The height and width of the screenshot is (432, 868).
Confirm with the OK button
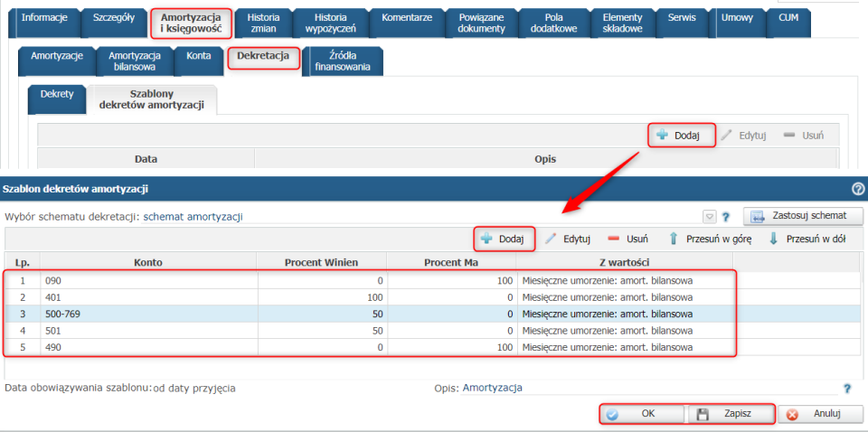pos(642,414)
